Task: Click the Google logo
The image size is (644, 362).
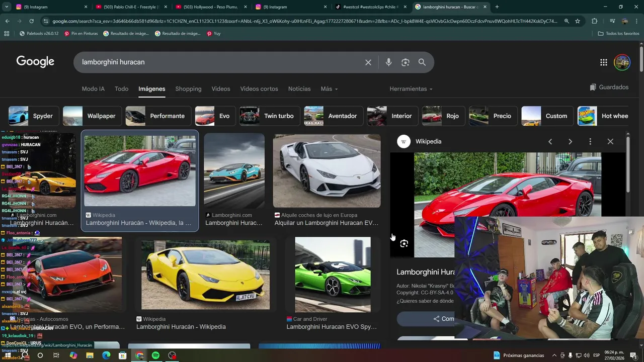Action: [x=35, y=62]
